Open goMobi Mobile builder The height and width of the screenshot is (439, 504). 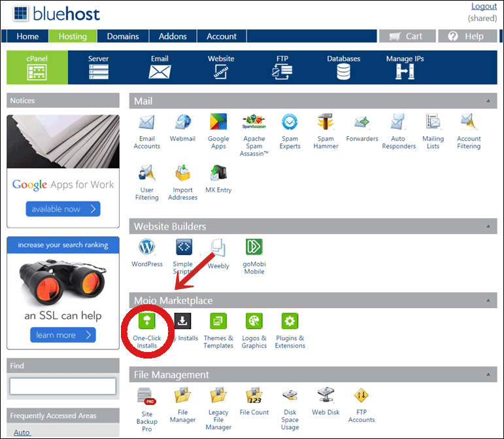click(254, 256)
